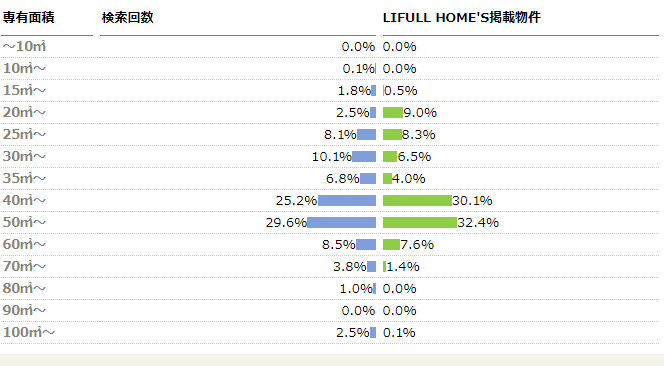Select the blue 29.6% bar for 50㎡

point(341,222)
